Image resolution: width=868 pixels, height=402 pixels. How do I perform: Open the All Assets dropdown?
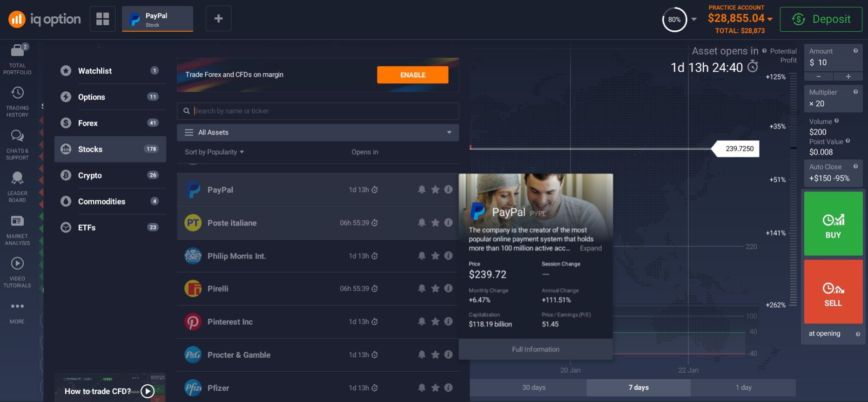[x=318, y=132]
